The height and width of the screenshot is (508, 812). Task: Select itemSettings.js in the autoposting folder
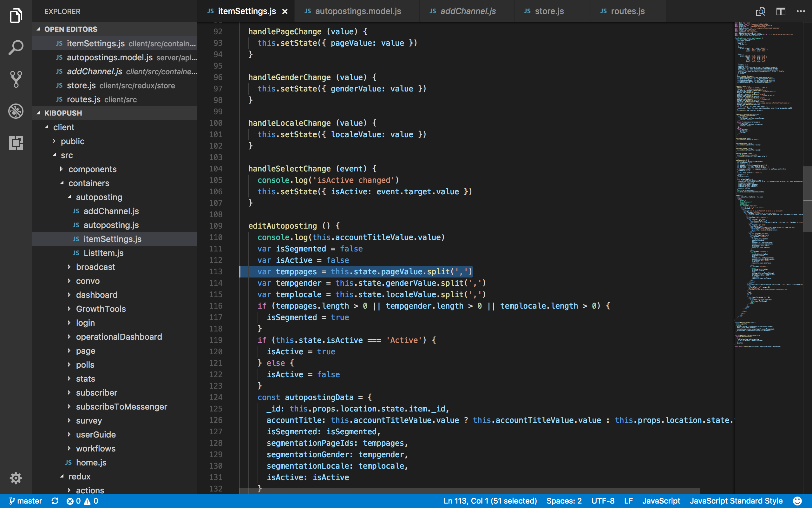pos(115,239)
